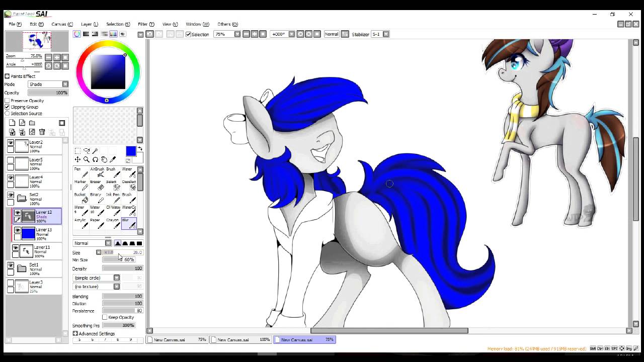Choose the lasso selection tool
The width and height of the screenshot is (644, 362).
[87, 151]
